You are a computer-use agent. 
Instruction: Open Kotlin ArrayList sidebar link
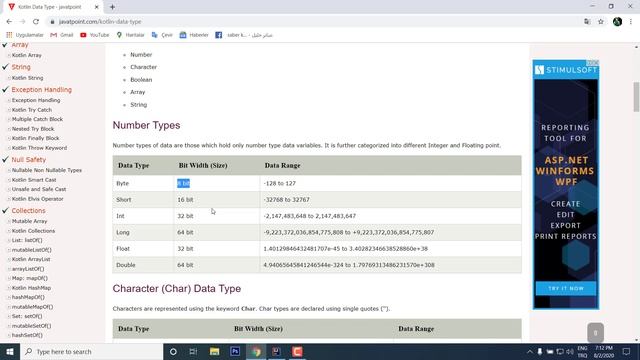[x=31, y=259]
